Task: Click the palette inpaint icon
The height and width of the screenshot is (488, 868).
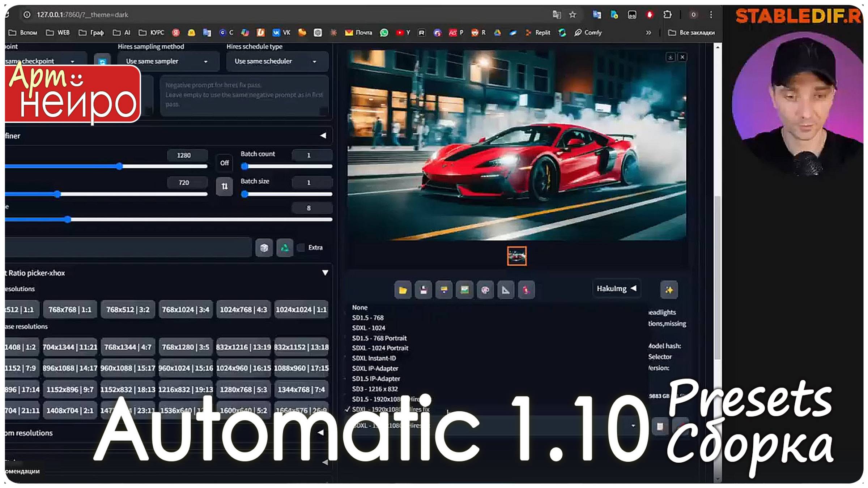Action: (x=485, y=290)
